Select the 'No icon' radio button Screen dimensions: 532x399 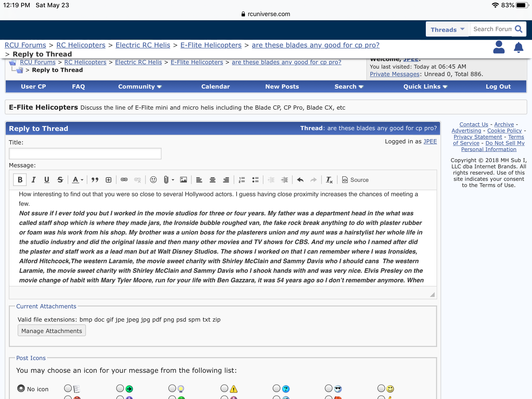click(x=21, y=389)
